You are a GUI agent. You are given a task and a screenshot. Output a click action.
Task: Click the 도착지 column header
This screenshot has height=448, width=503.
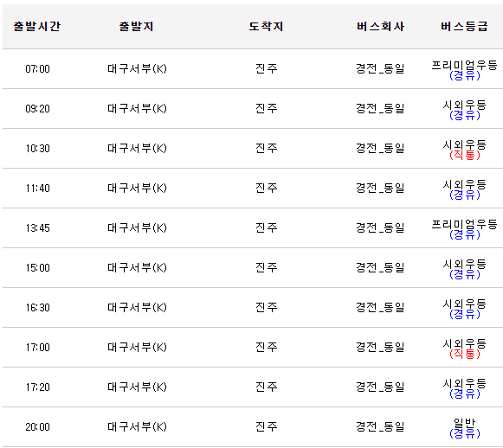point(267,26)
